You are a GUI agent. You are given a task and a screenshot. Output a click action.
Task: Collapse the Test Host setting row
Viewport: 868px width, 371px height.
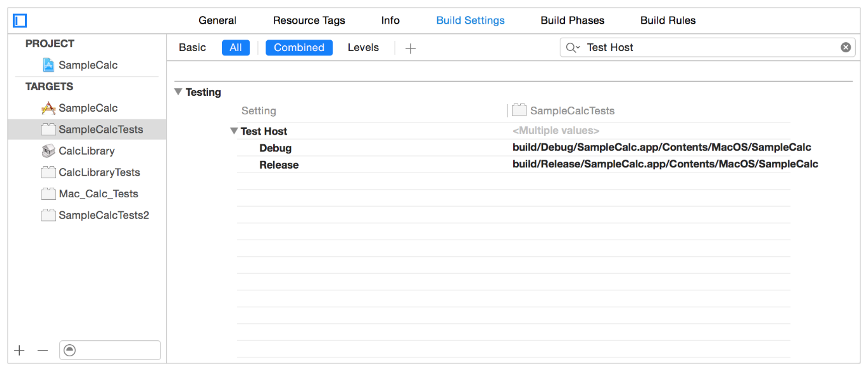point(234,131)
